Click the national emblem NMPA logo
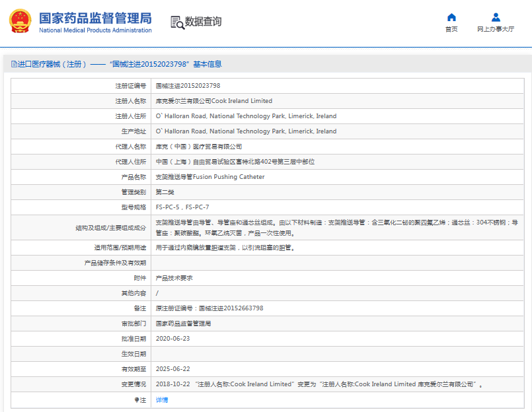Image resolution: width=532 pixels, height=412 pixels. pos(20,20)
